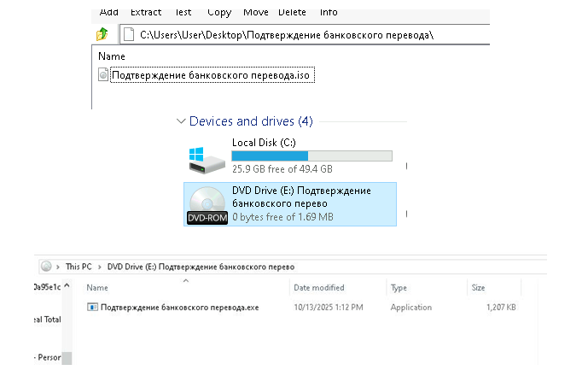Screen dimensions: 588x376
Task: Click DVD Drive (E:) breadcrumb segment
Action: tap(201, 267)
